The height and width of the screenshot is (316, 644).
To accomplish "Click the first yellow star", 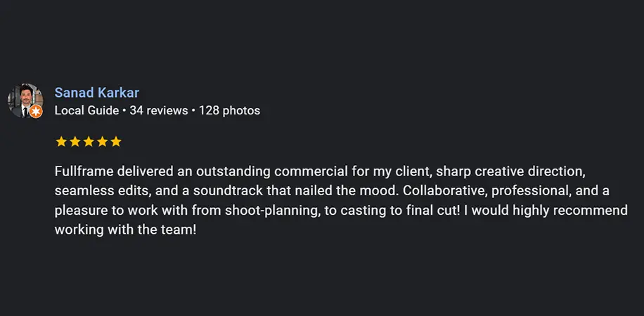I will [61, 142].
